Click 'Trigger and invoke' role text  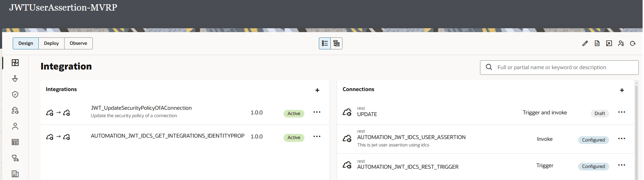coord(545,113)
